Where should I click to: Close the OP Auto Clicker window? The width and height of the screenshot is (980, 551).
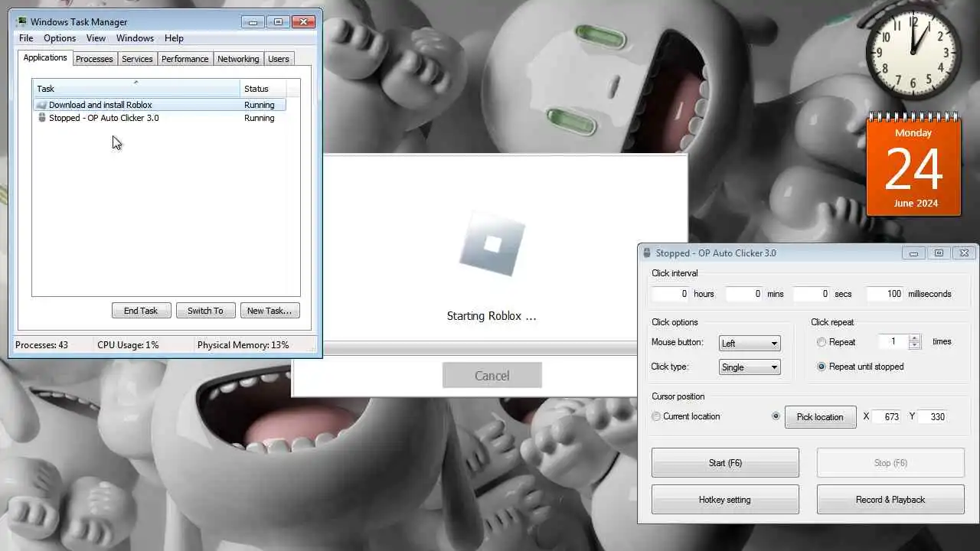965,253
